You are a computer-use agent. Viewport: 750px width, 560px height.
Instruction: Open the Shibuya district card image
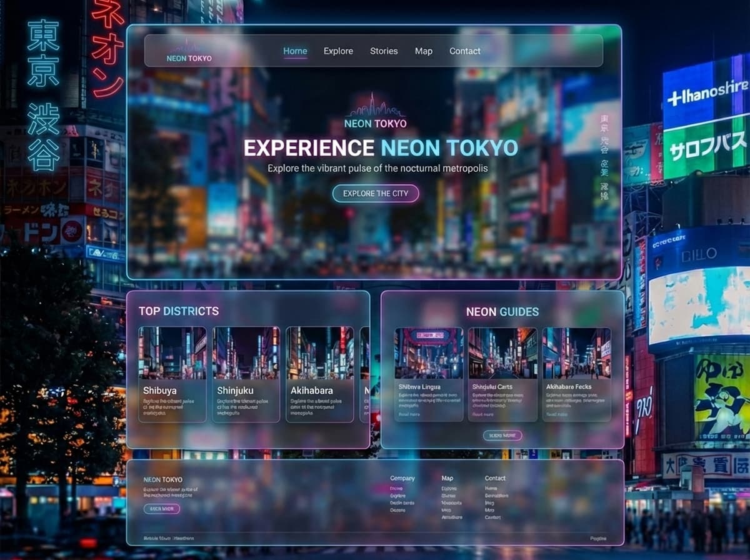coord(172,352)
